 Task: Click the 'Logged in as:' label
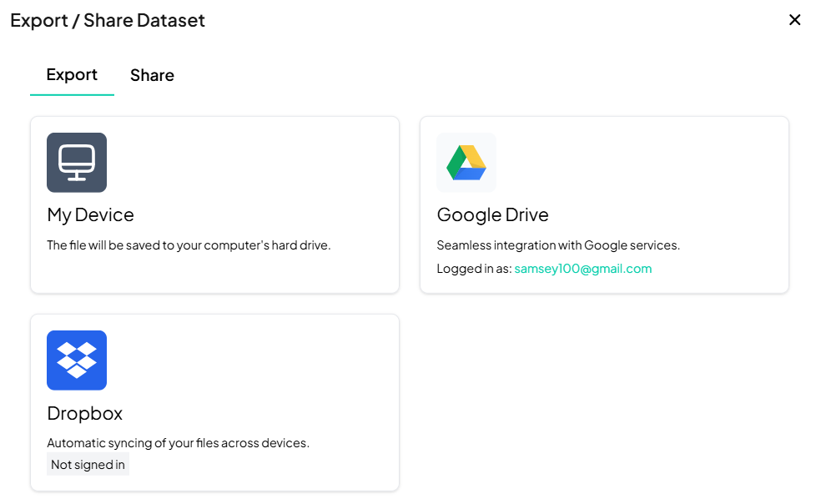[474, 269]
